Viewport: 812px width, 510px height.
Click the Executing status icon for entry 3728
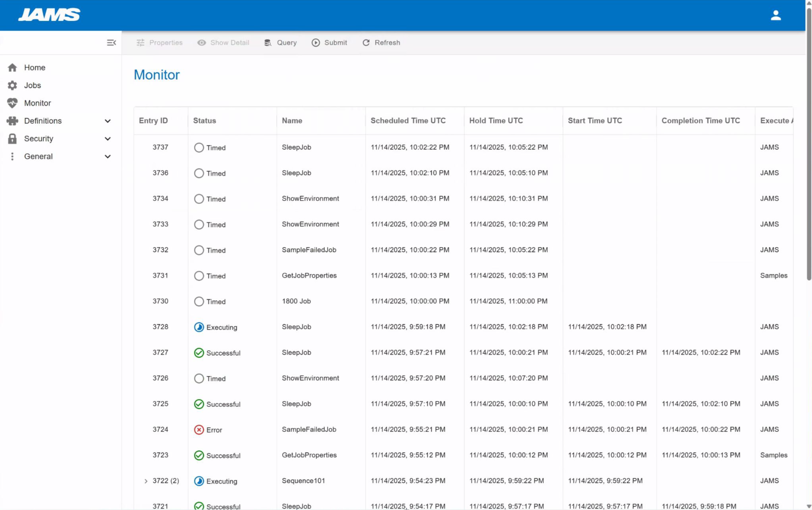tap(199, 327)
